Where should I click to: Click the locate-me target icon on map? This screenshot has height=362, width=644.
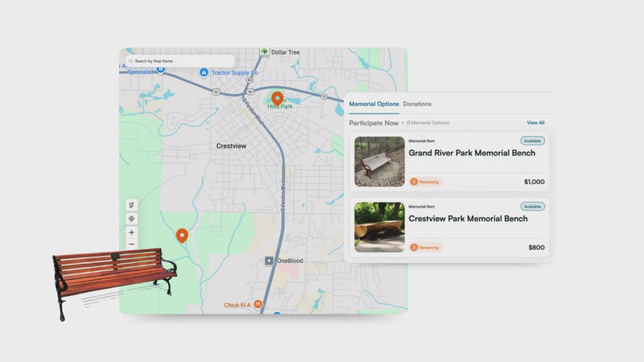[x=132, y=219]
